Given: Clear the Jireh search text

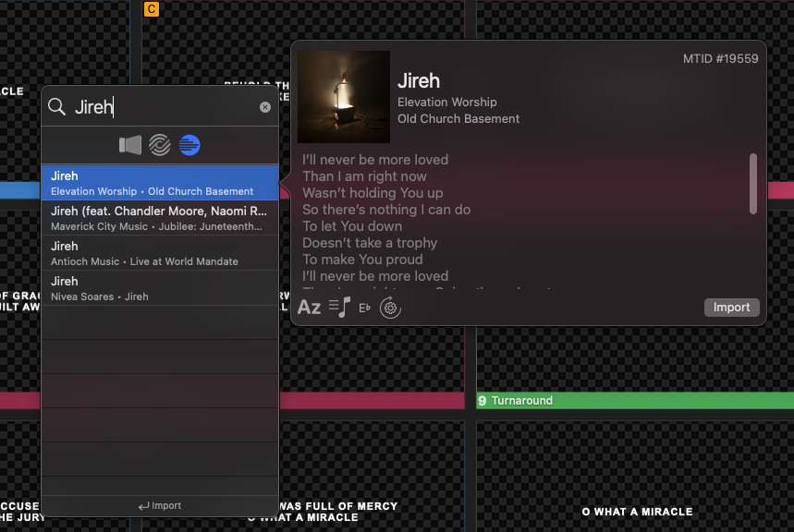Looking at the screenshot, I should click(x=265, y=107).
